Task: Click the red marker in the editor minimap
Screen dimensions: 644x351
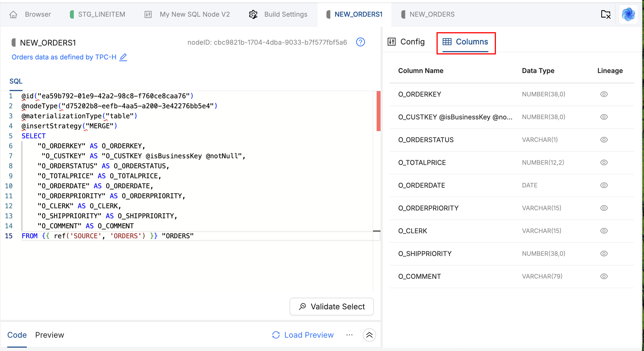Action: (378, 111)
